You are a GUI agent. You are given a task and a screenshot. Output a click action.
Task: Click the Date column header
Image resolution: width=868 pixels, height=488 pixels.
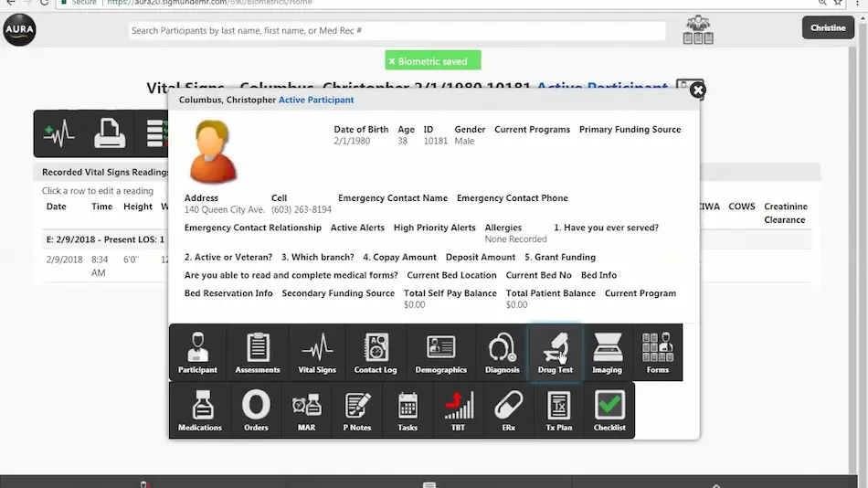coord(57,206)
